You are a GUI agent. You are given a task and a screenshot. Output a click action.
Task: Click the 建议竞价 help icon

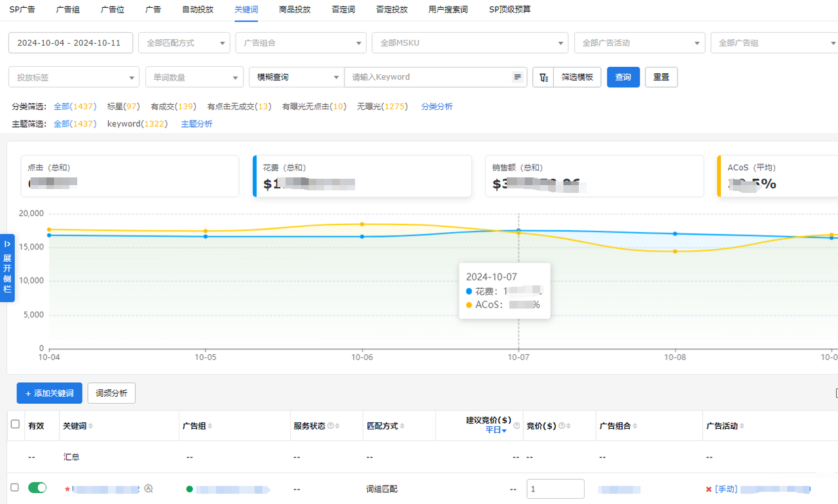coord(517,425)
